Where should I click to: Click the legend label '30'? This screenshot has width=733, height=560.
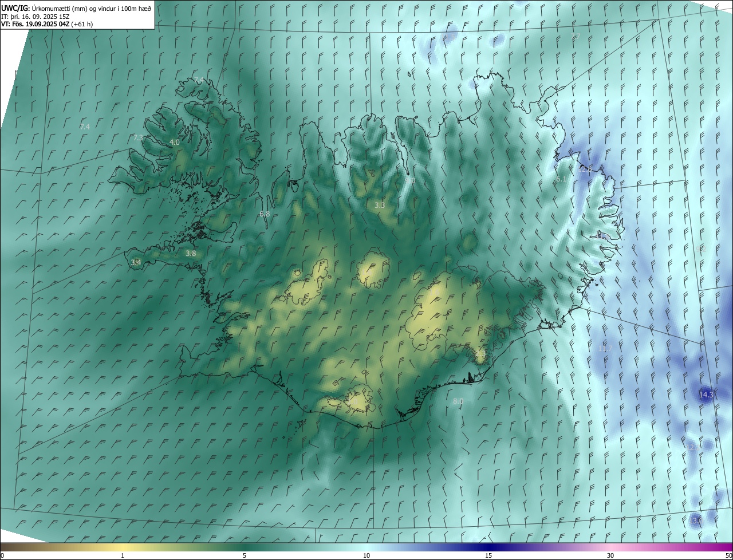(x=610, y=555)
